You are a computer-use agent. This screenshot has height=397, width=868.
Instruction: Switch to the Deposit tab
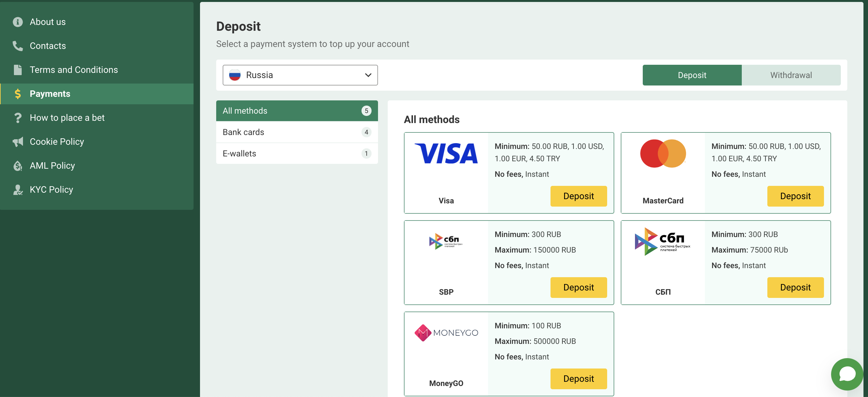692,75
